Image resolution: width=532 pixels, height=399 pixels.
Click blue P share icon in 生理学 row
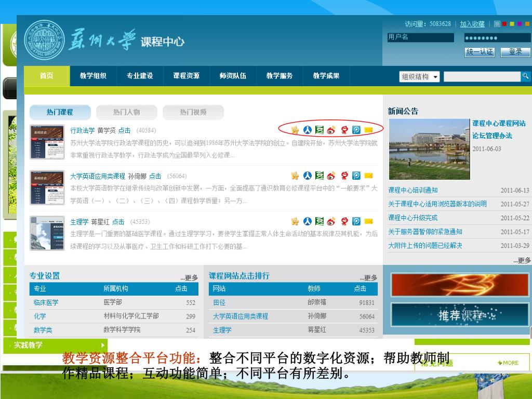tap(356, 221)
